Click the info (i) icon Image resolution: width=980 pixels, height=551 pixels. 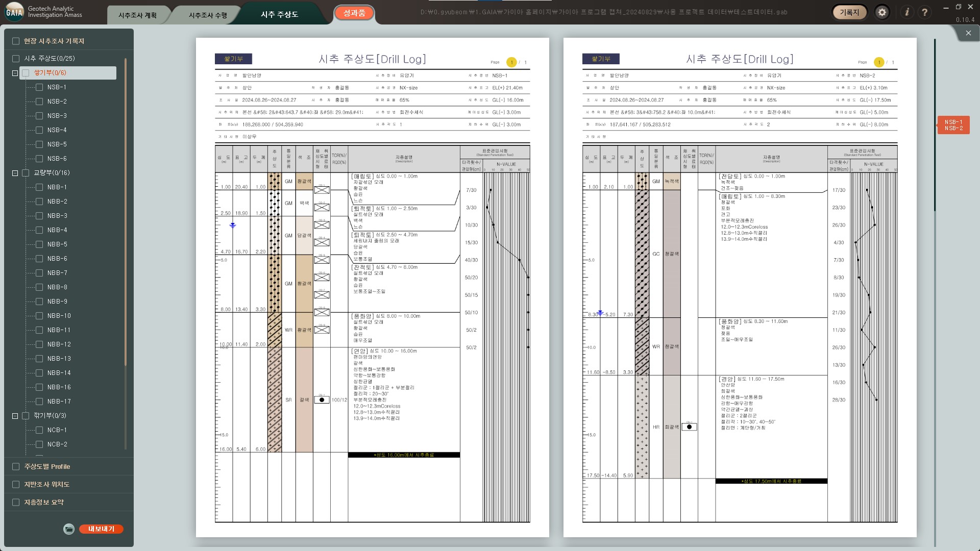907,12
